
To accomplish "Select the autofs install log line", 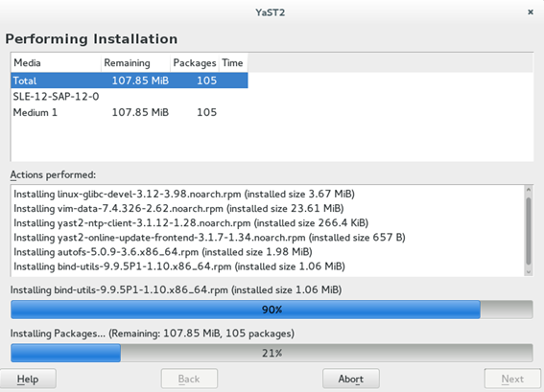I will coord(163,252).
